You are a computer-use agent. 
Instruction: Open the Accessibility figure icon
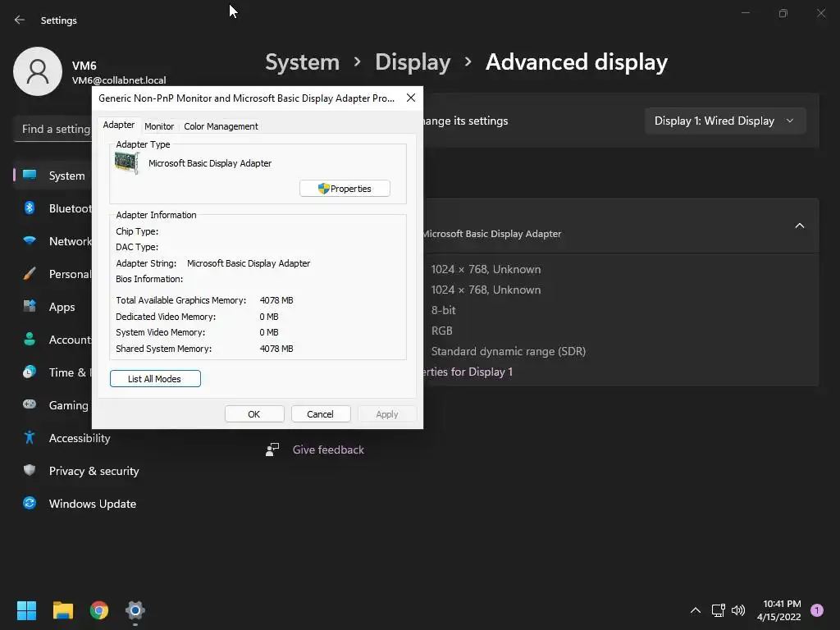click(30, 438)
